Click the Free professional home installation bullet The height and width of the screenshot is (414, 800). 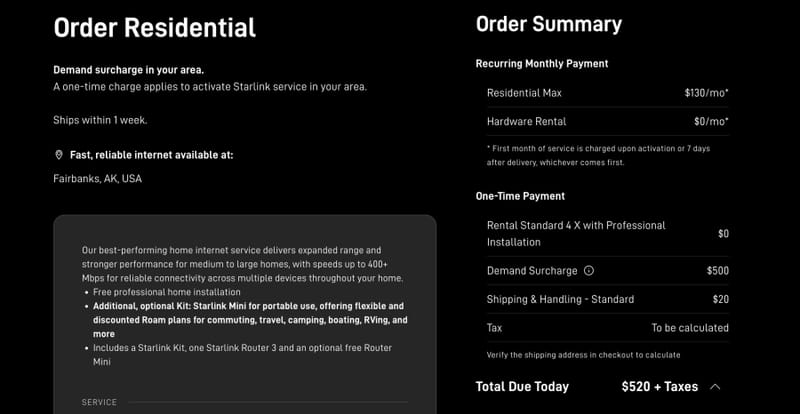coord(166,292)
